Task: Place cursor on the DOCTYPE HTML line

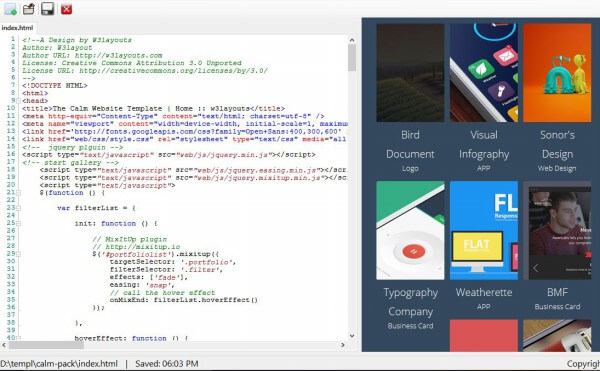Action: click(55, 86)
